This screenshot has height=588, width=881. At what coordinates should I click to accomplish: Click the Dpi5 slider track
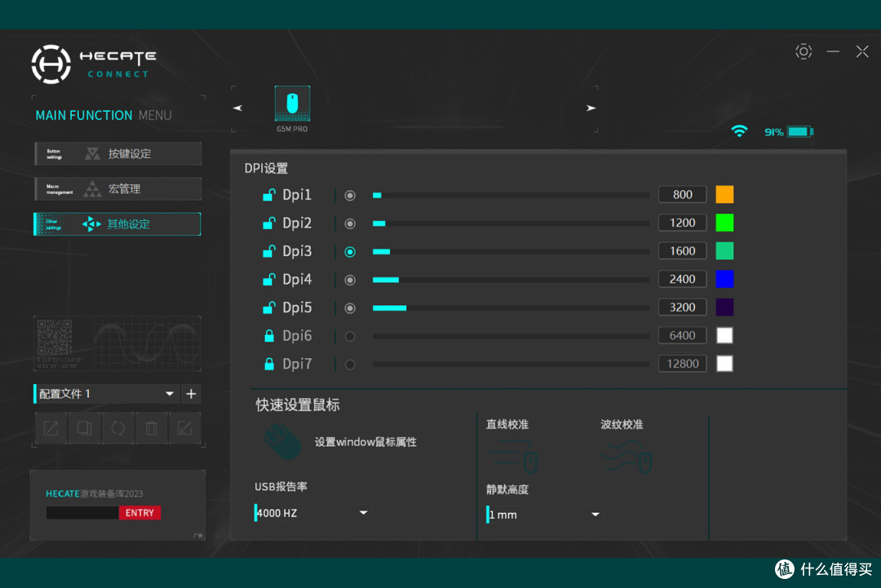click(511, 307)
